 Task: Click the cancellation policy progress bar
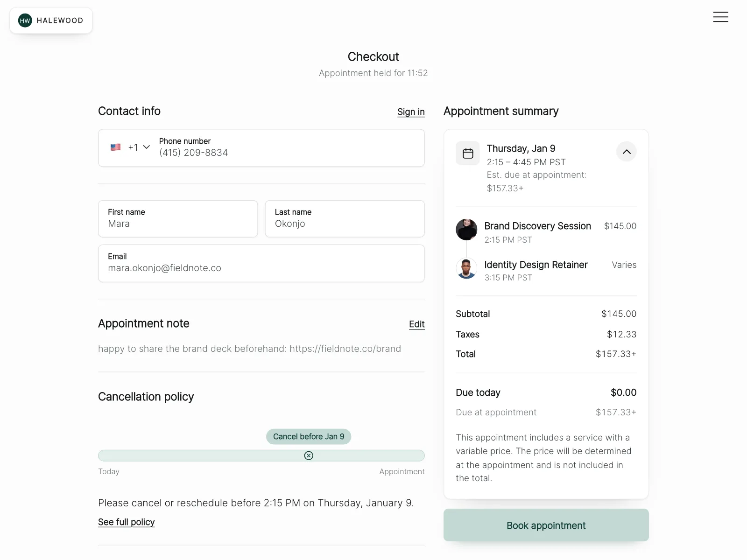click(x=261, y=455)
